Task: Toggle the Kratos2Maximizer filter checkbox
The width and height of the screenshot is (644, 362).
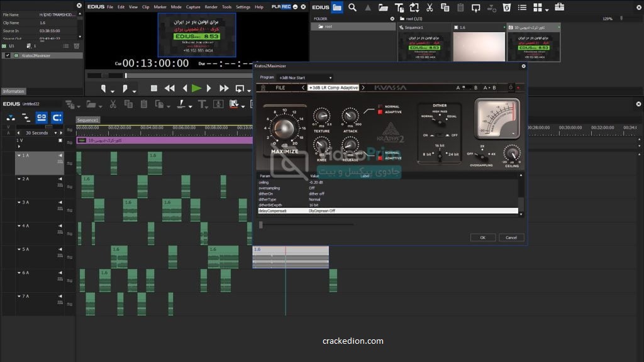Action: pyautogui.click(x=8, y=55)
